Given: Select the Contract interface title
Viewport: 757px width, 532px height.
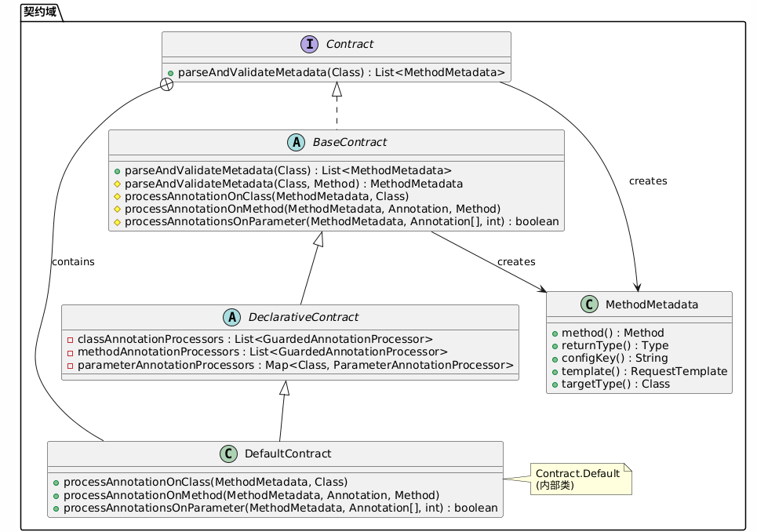Looking at the screenshot, I should coord(350,44).
